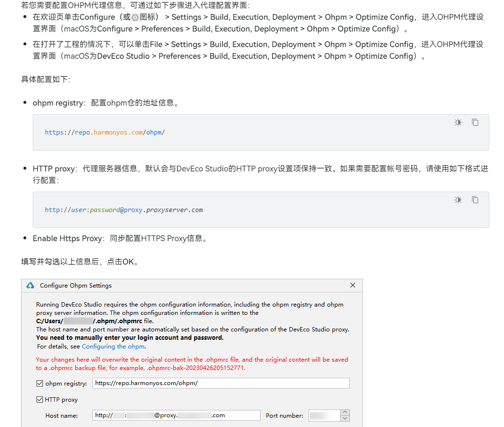Click the settings gear icon in the first bullet
The image size is (504, 427).
pyautogui.click(x=135, y=18)
